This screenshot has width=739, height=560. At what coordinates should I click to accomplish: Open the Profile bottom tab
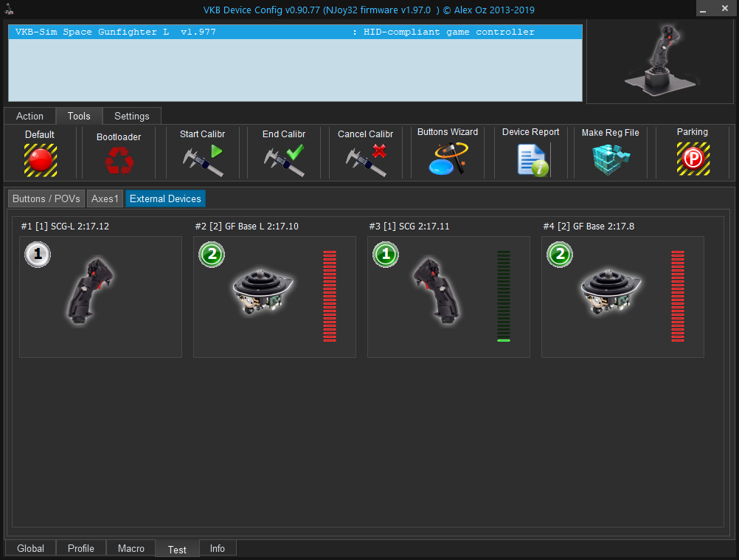tap(81, 549)
